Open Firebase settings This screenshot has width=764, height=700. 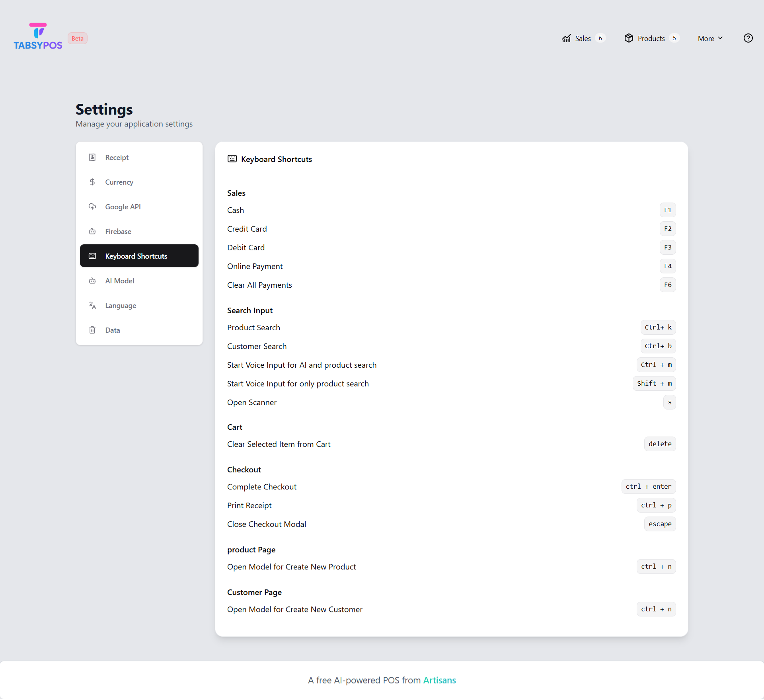pos(139,232)
